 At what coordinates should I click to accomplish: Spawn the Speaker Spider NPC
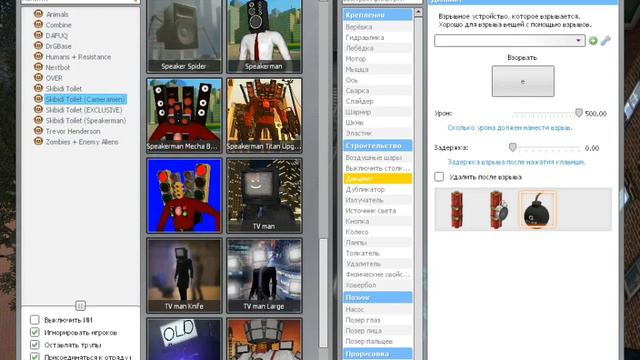[184, 37]
